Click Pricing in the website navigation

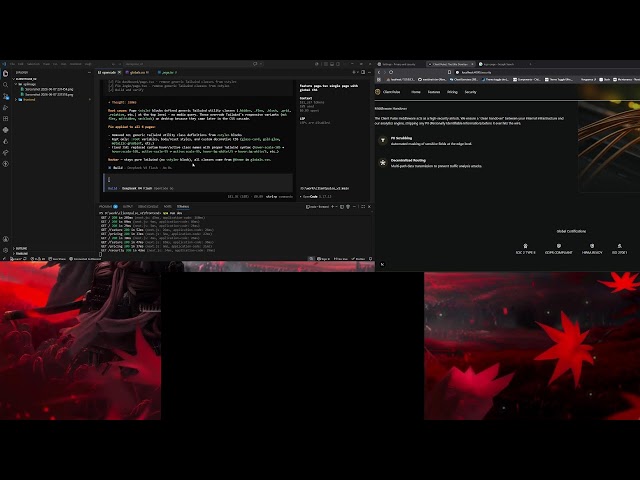(452, 92)
